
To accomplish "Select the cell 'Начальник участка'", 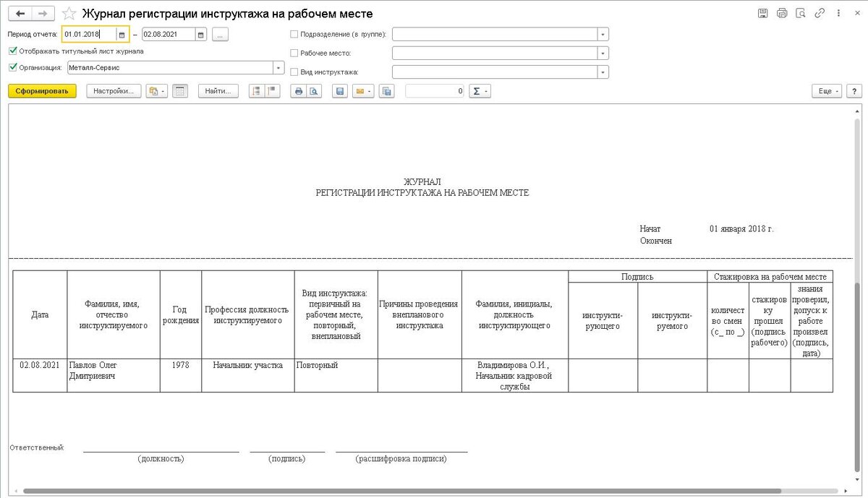I will (248, 375).
